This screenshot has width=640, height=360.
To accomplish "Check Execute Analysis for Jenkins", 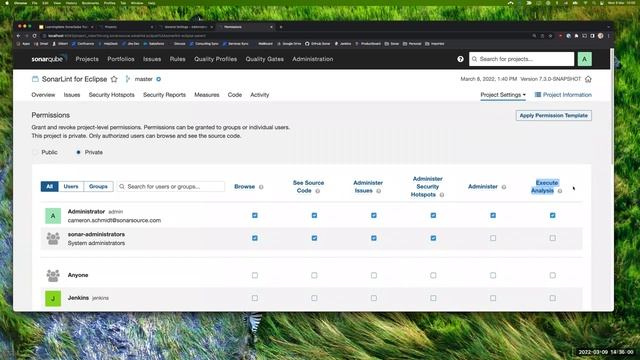I will click(x=552, y=298).
